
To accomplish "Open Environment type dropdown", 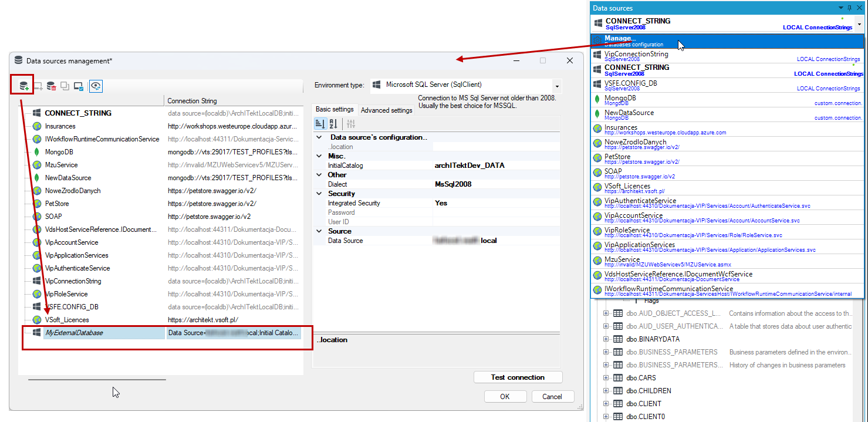I will (x=556, y=85).
